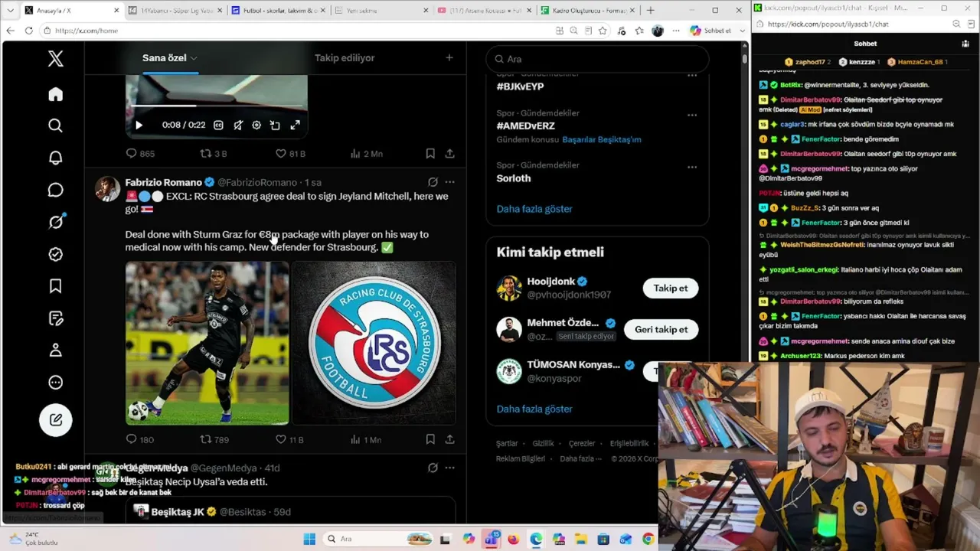Switch to 14Yabancı Süper Lig browser tab
The image size is (980, 551).
pyautogui.click(x=175, y=11)
